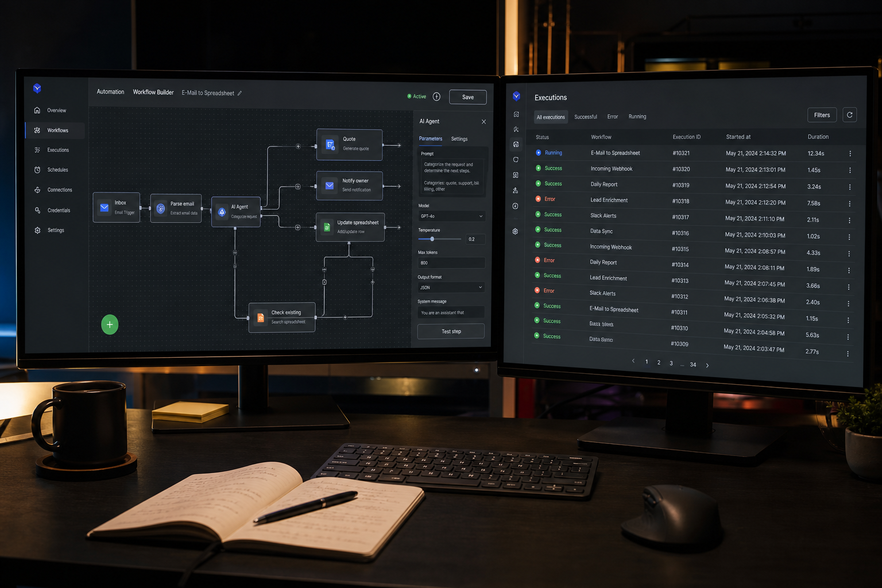Select the Notify owner node
Viewport: 882px width, 588px height.
(x=350, y=185)
